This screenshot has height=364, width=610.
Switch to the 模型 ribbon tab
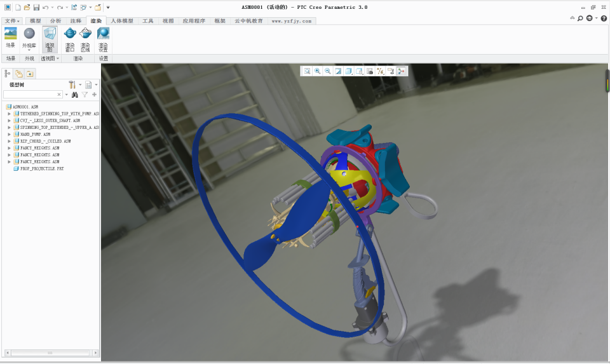point(36,21)
